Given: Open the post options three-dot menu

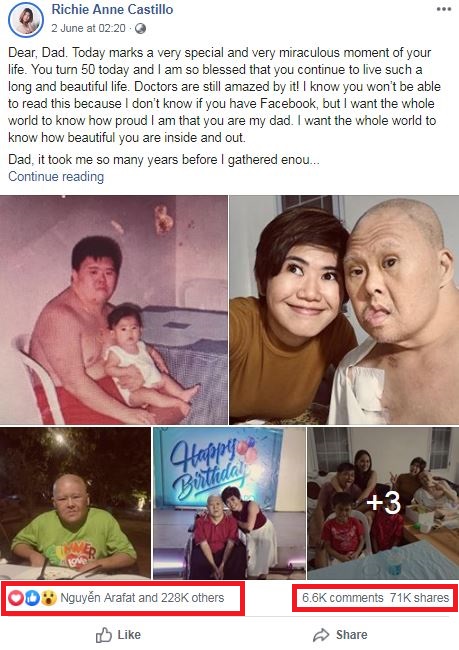Looking at the screenshot, I should (x=444, y=9).
